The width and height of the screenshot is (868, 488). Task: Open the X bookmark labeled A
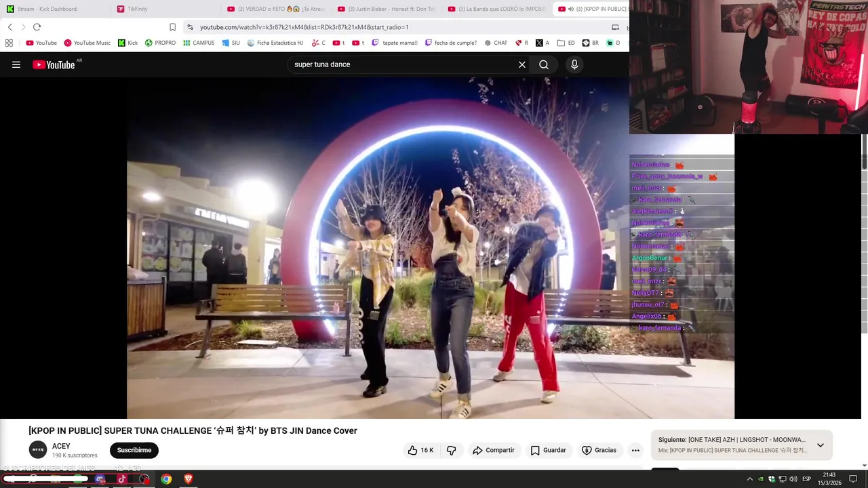coord(542,43)
